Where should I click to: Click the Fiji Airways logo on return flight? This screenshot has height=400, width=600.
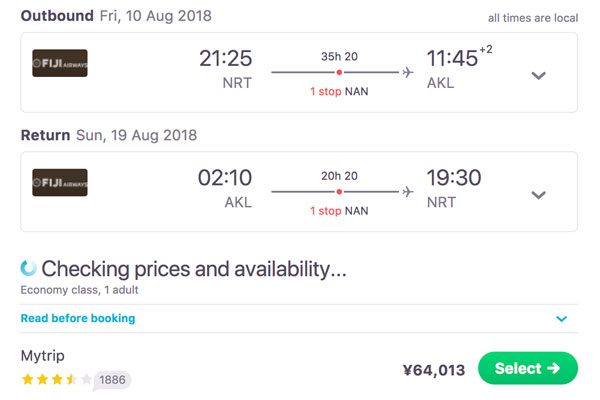point(60,183)
